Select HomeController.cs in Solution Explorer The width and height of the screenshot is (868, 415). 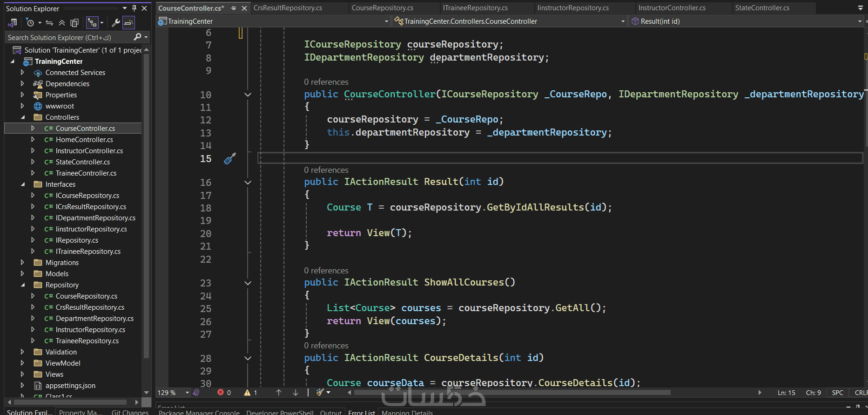coord(84,140)
